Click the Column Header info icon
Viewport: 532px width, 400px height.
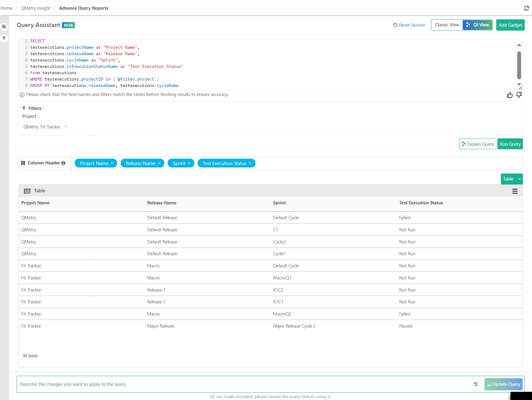pyautogui.click(x=63, y=163)
